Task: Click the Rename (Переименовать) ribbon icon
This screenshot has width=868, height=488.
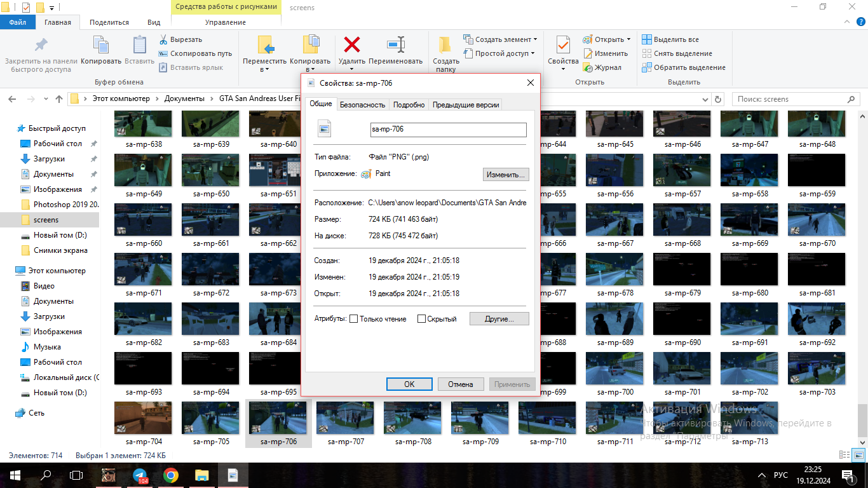Action: point(395,45)
